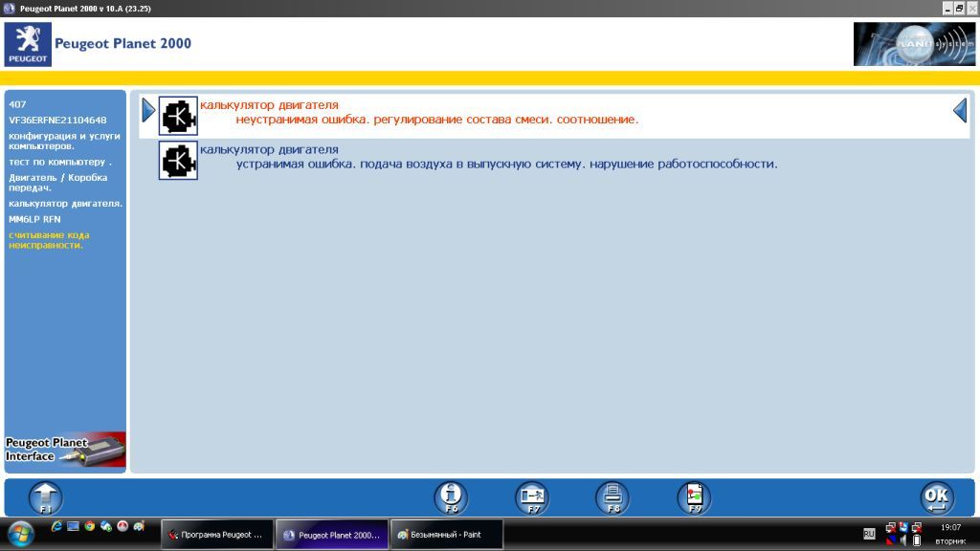Print the fault list with F8
Screen dimensions: 980x551
[613, 497]
